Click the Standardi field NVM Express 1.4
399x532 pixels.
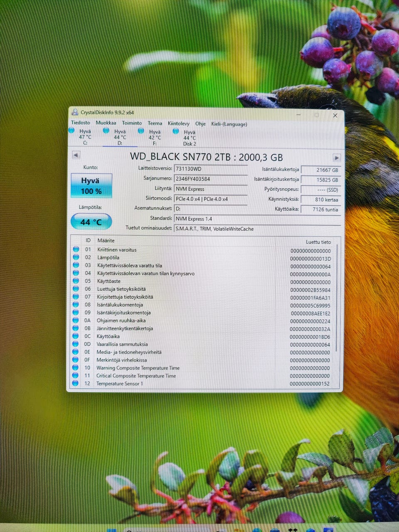(x=257, y=219)
